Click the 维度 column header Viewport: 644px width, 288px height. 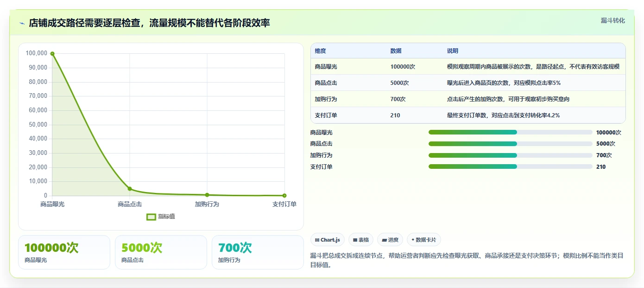pos(320,51)
